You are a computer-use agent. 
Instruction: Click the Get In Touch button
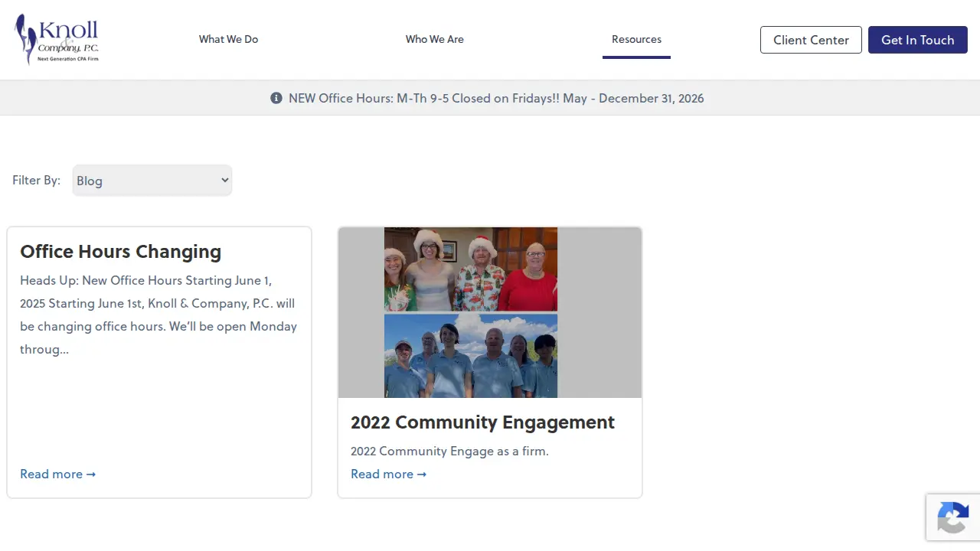918,40
